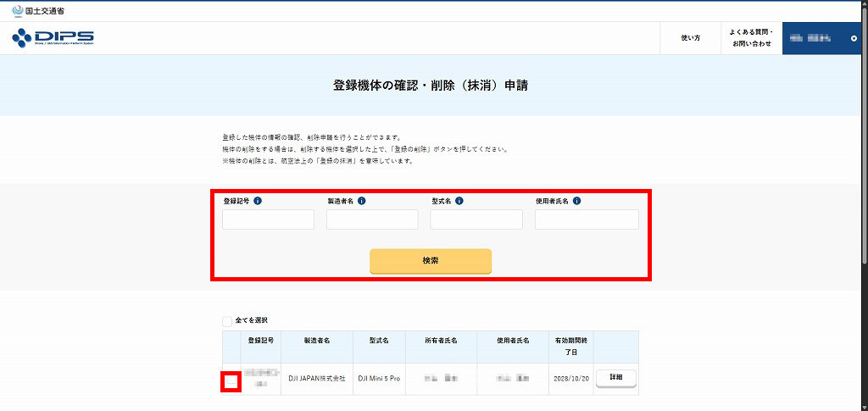The width and height of the screenshot is (868, 411).
Task: Focus the 使用者氏名 input field
Action: click(x=587, y=219)
